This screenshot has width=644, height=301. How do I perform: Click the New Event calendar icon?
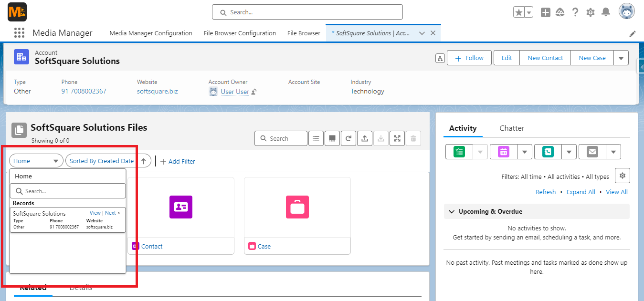coord(503,152)
